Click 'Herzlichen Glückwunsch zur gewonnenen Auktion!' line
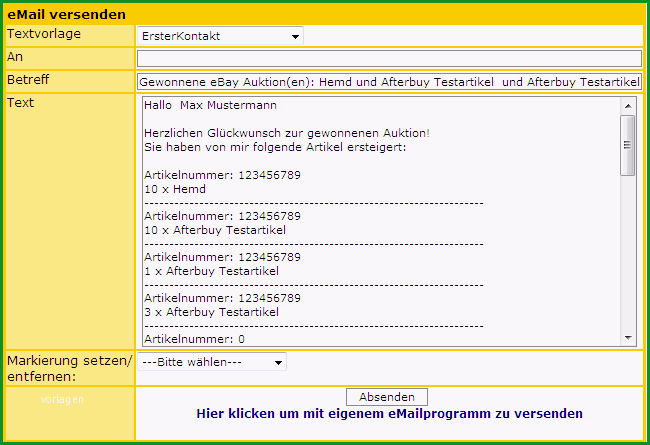The image size is (650, 445). (x=287, y=133)
